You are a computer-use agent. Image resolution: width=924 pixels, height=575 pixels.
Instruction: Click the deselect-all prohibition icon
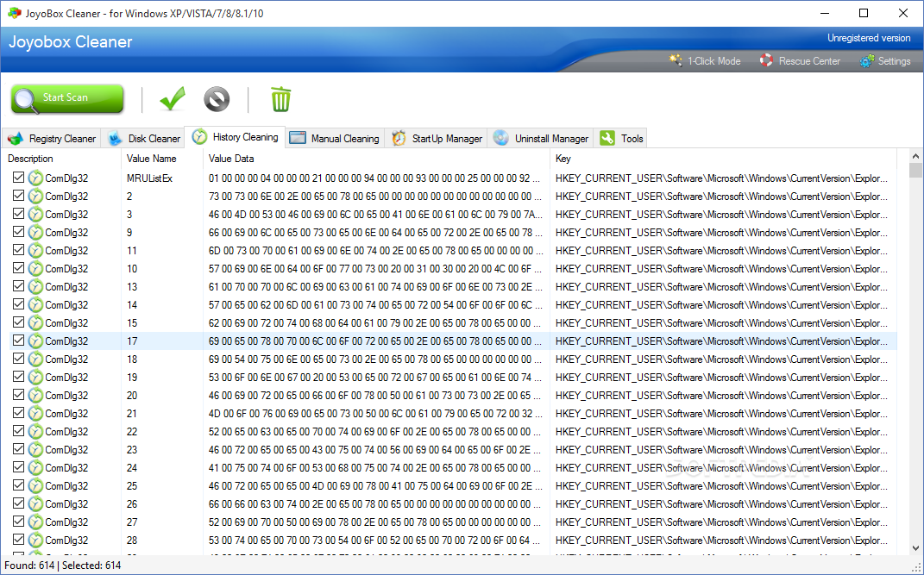[x=217, y=99]
